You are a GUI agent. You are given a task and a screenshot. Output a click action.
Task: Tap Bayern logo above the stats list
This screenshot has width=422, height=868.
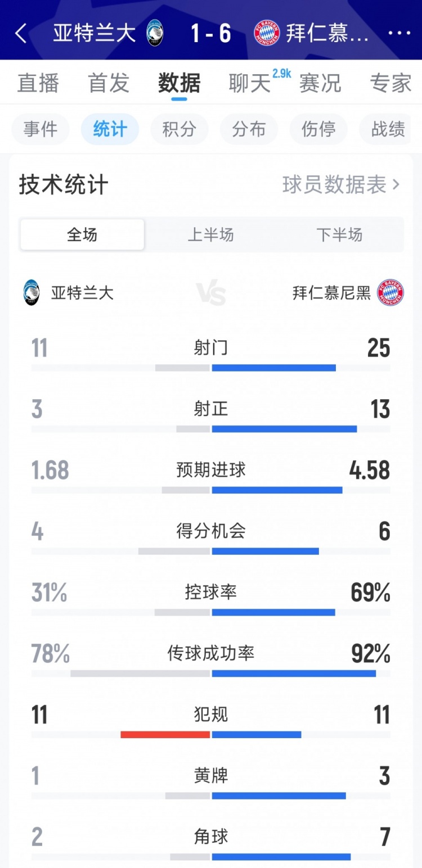390,293
